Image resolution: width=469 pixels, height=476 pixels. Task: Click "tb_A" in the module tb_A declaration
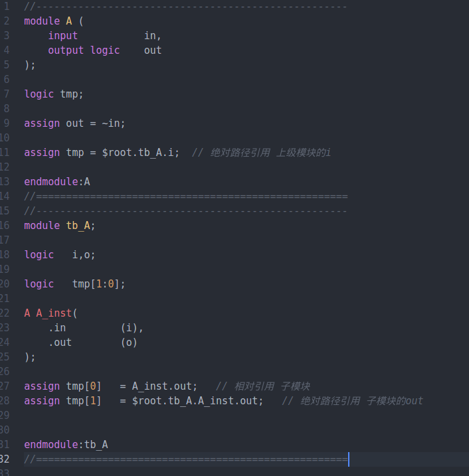click(80, 225)
